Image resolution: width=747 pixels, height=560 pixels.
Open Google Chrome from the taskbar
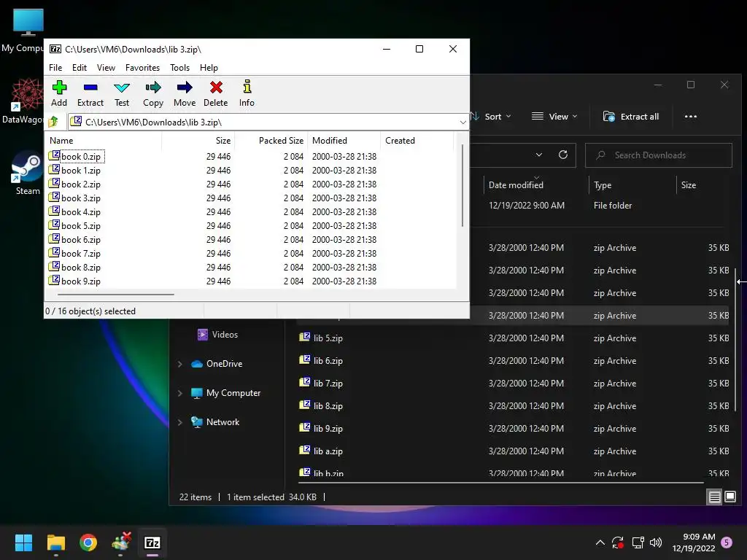88,542
